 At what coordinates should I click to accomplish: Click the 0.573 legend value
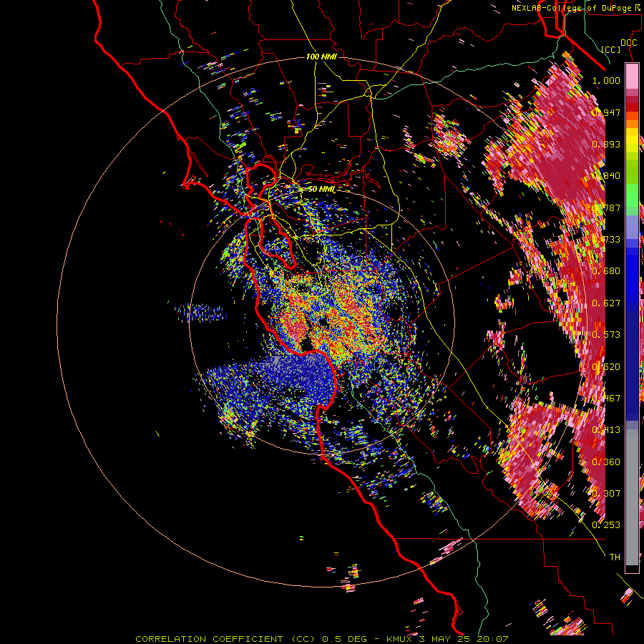[x=606, y=335]
